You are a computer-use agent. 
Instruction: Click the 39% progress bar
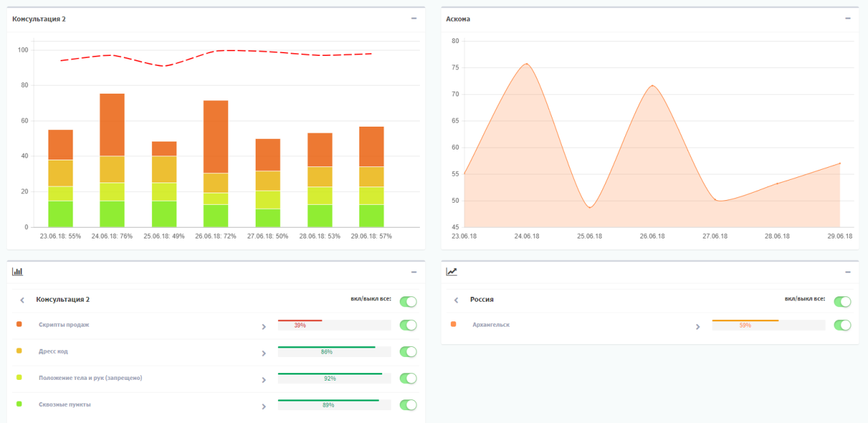(334, 325)
